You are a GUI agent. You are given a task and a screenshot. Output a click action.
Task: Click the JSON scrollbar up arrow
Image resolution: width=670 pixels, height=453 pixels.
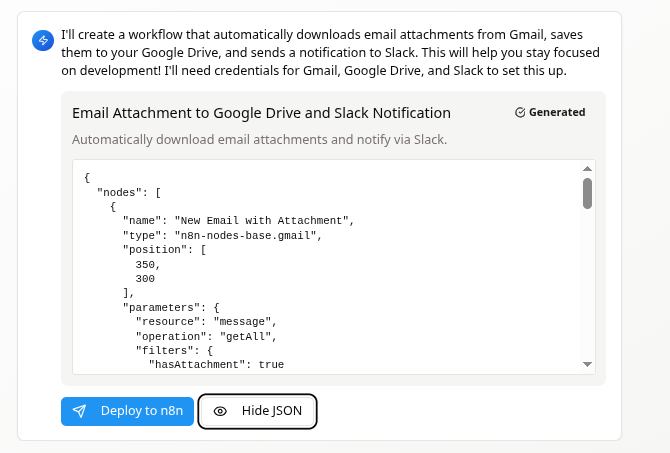(x=587, y=169)
